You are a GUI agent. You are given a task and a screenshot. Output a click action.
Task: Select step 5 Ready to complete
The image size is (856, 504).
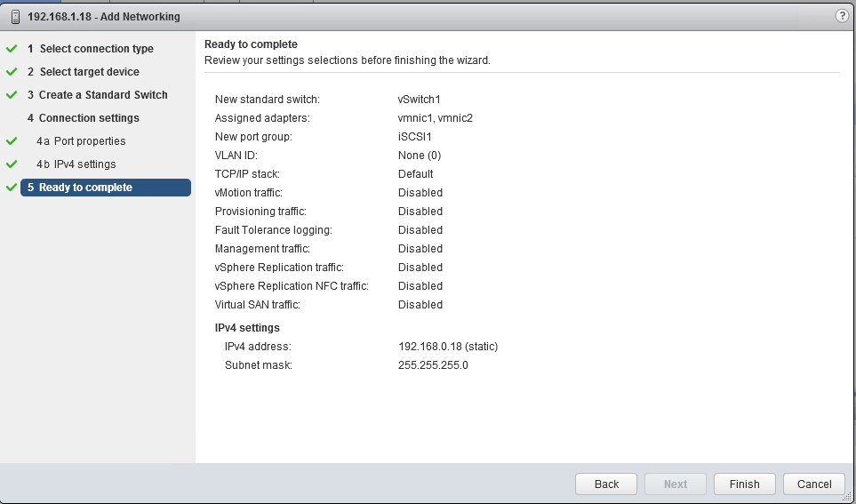[85, 188]
